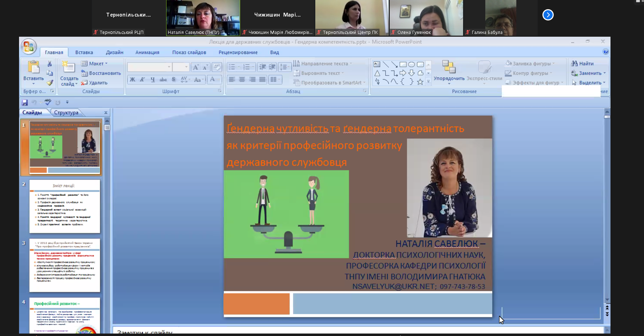This screenshot has width=644, height=336.
Task: Click the Найти find button
Action: click(x=583, y=64)
